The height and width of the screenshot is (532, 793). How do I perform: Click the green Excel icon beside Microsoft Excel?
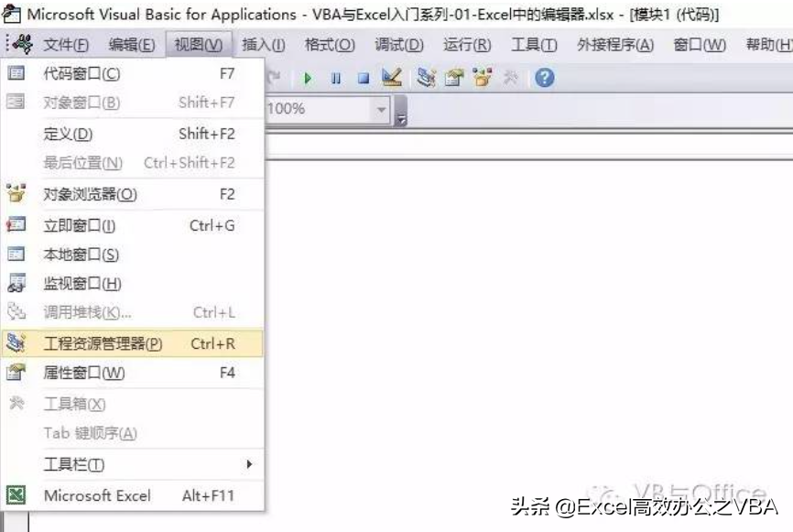[x=16, y=494]
